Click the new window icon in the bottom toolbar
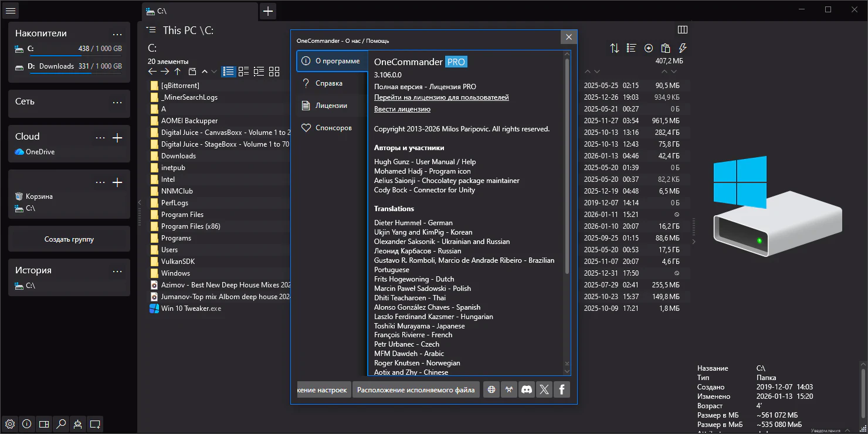 (95, 423)
